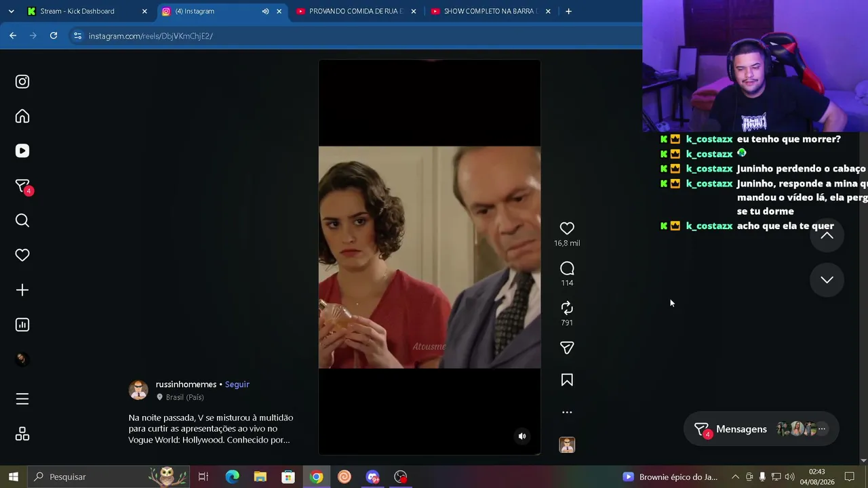
Task: Expand the reel caption text
Action: pyautogui.click(x=211, y=429)
